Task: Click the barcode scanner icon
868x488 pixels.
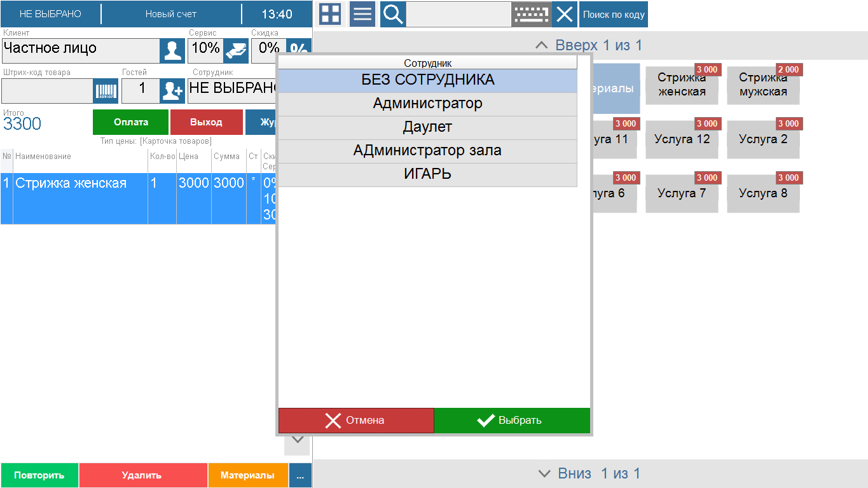Action: pyautogui.click(x=105, y=91)
